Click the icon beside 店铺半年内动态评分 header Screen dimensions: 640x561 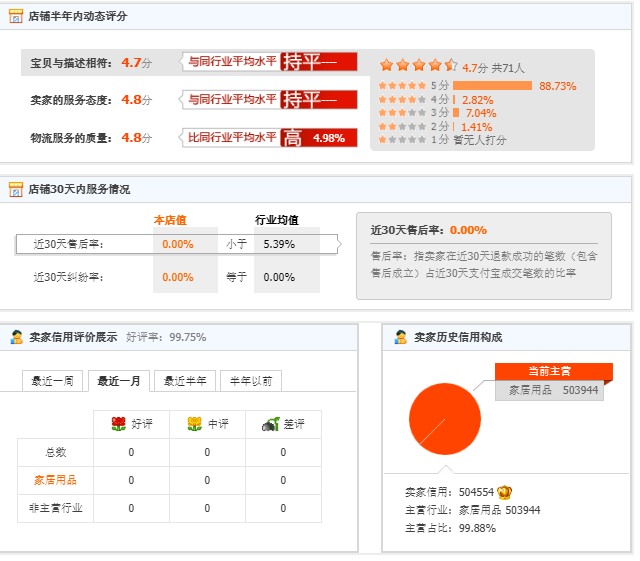pyautogui.click(x=16, y=17)
